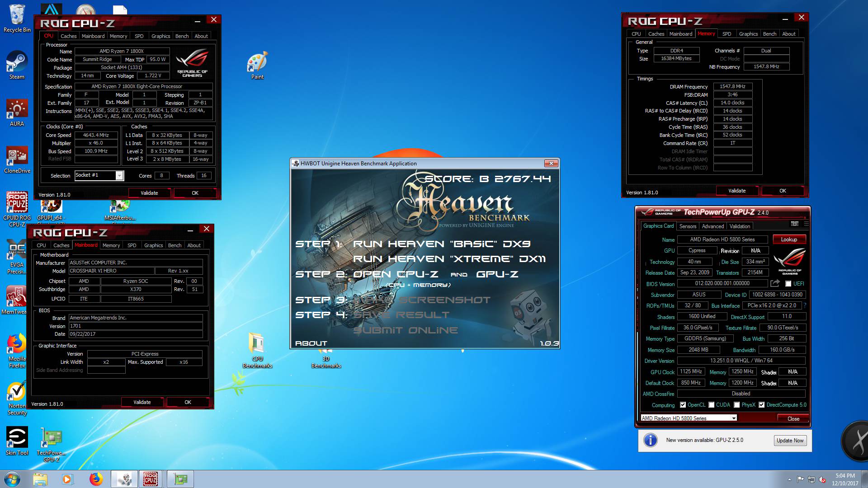Click the network tray icon
The image size is (868, 488).
tap(811, 479)
